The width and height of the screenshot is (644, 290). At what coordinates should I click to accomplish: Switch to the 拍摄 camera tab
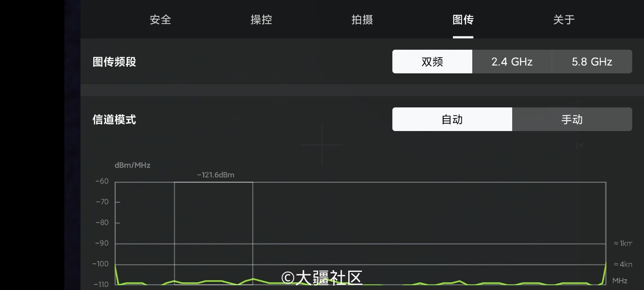pyautogui.click(x=362, y=20)
